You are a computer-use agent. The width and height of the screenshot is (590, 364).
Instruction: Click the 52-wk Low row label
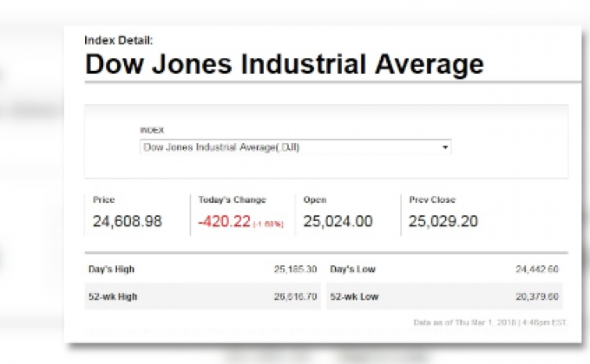click(x=354, y=296)
